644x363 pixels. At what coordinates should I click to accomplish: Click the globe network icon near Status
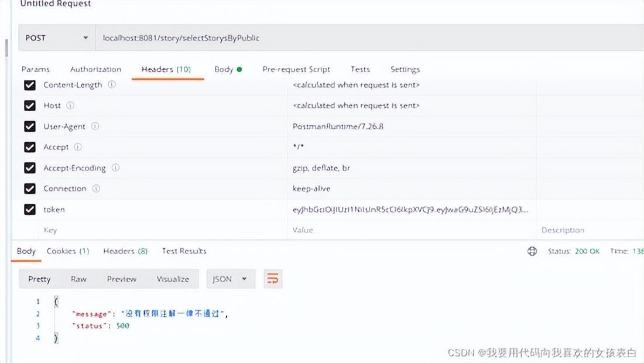pyautogui.click(x=532, y=251)
